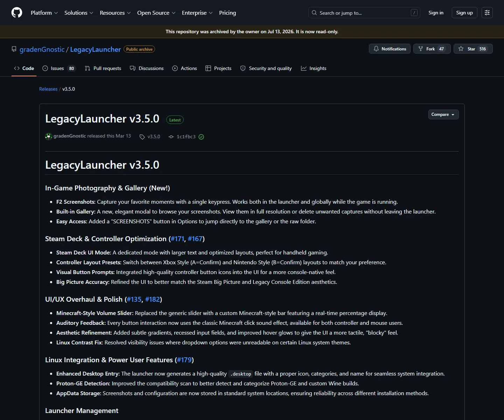Click the green verified checkmark icon
Viewport: 504px width, 420px height.
coord(201,137)
